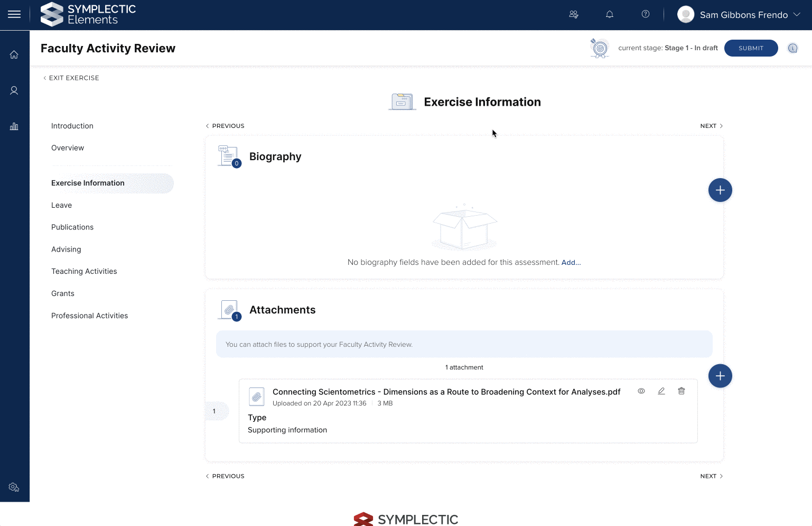This screenshot has width=812, height=526.
Task: Open the Teaching Activities section
Action: pos(84,271)
